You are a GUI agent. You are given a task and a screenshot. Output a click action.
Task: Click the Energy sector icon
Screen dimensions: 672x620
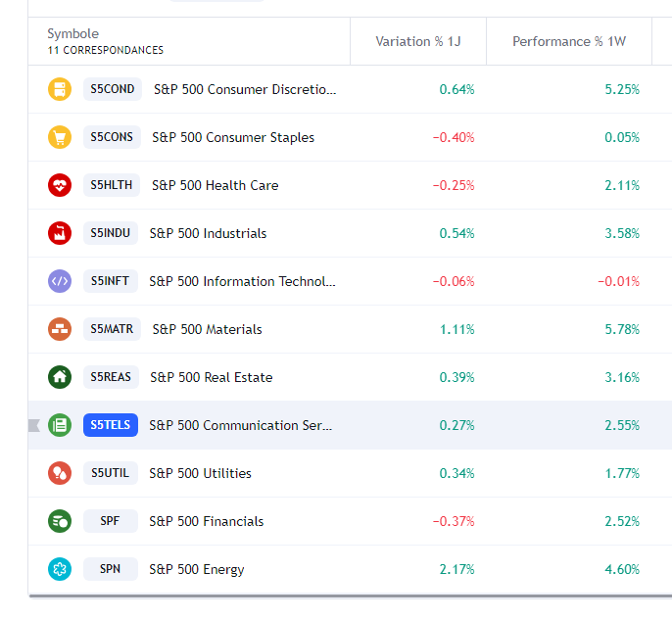60,569
